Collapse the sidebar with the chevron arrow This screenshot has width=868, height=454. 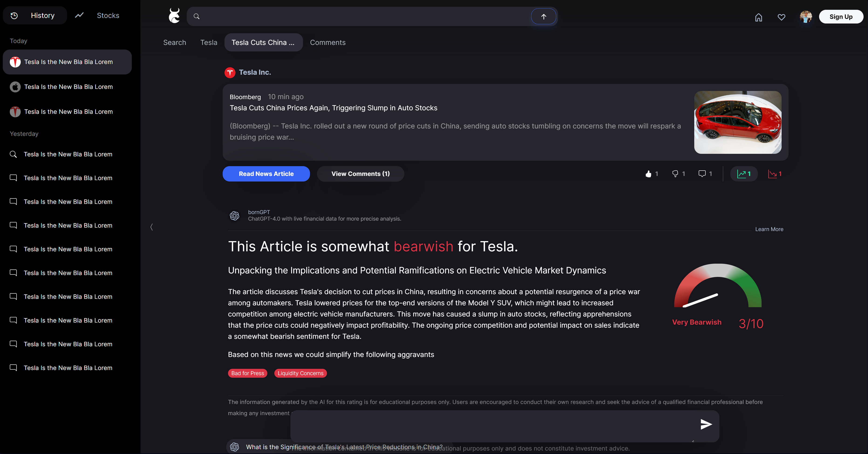(152, 227)
